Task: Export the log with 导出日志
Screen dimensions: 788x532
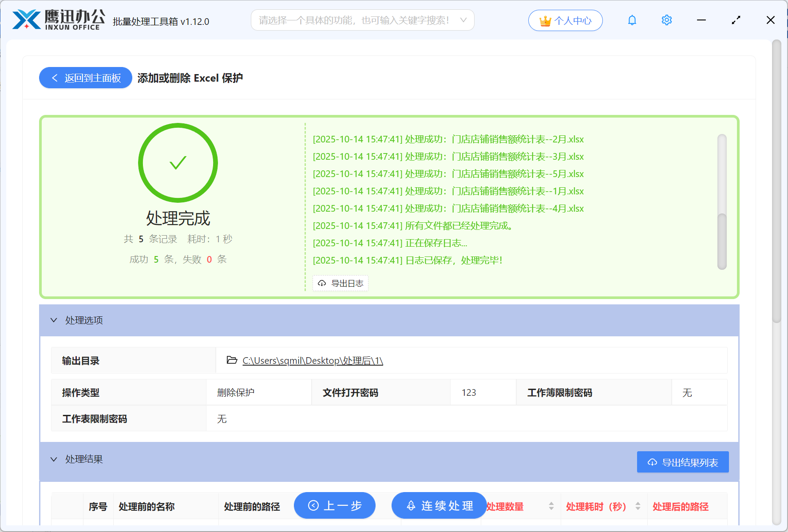Action: 341,284
